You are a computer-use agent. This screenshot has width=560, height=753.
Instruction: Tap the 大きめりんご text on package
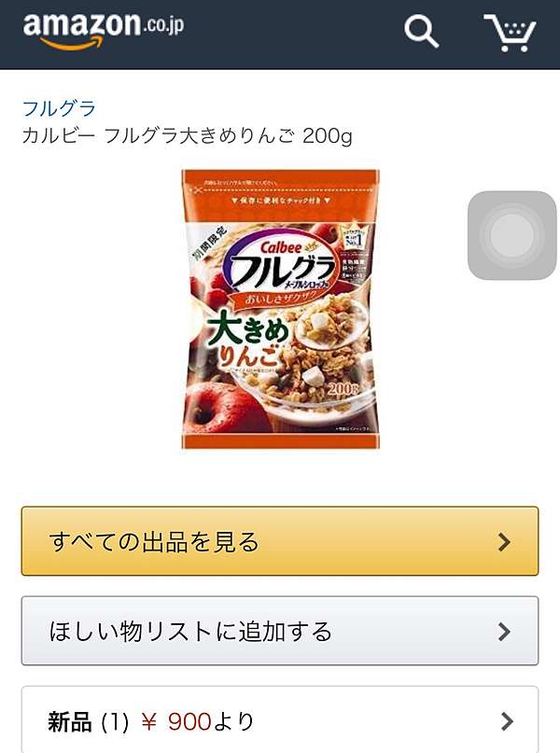(x=248, y=339)
